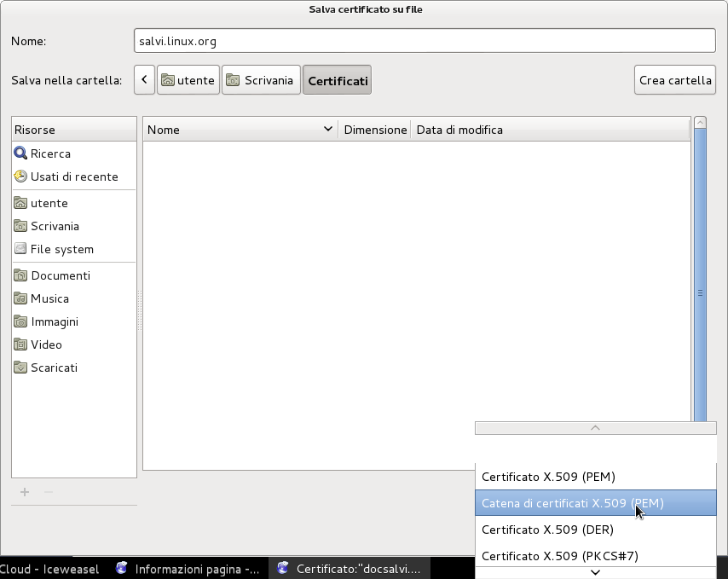Viewport: 728px width, 579px height.
Task: Select Usati di recente clock icon
Action: [x=20, y=177]
